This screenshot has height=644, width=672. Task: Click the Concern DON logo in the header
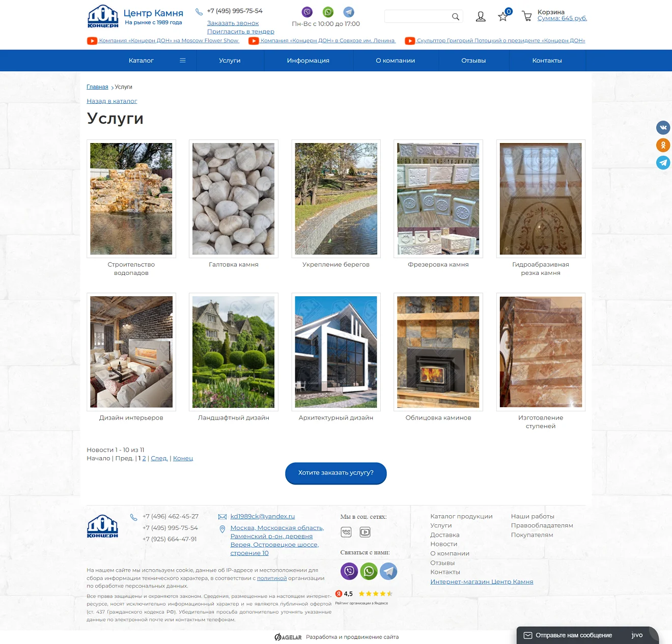(x=103, y=16)
